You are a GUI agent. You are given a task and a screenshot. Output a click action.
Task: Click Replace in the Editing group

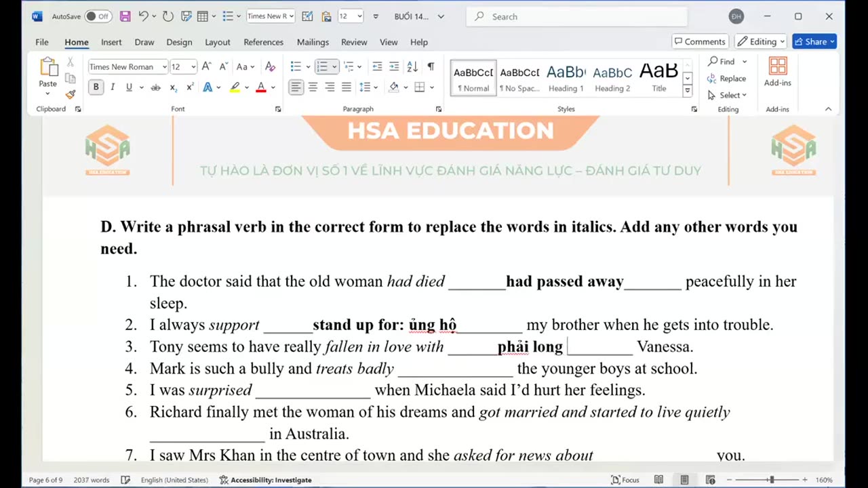pos(726,79)
